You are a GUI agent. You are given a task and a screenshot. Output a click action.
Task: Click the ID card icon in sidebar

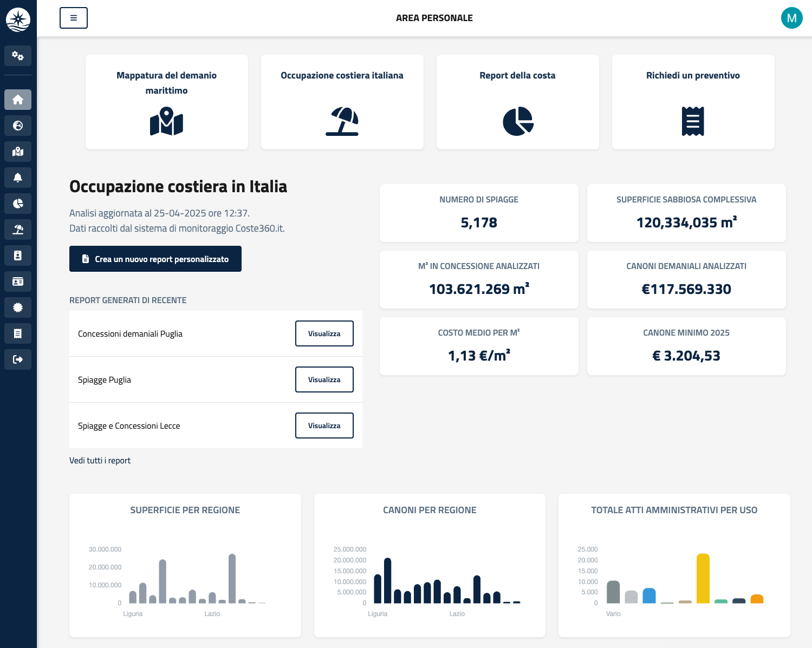pyautogui.click(x=18, y=282)
